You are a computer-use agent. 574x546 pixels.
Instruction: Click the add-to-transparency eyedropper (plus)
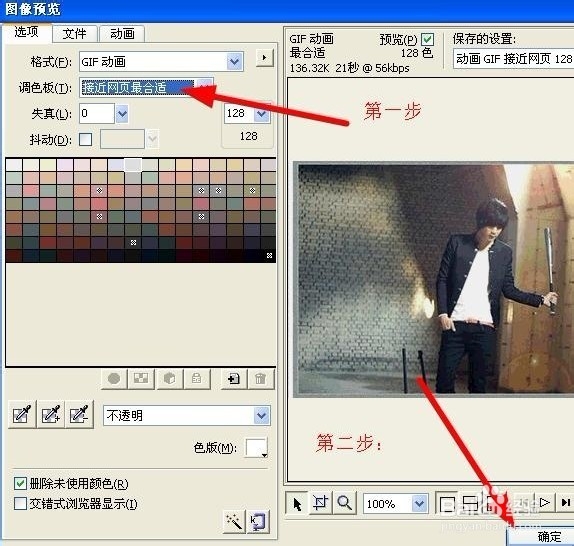pyautogui.click(x=51, y=414)
